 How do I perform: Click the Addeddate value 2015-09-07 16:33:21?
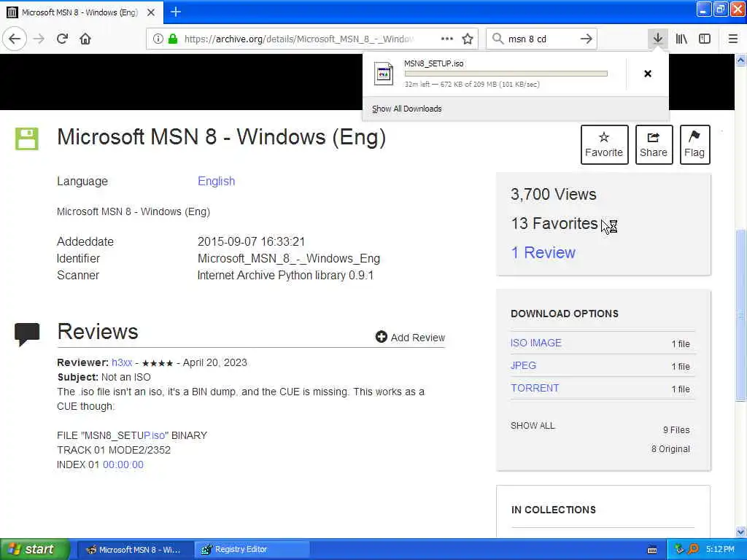pos(251,242)
